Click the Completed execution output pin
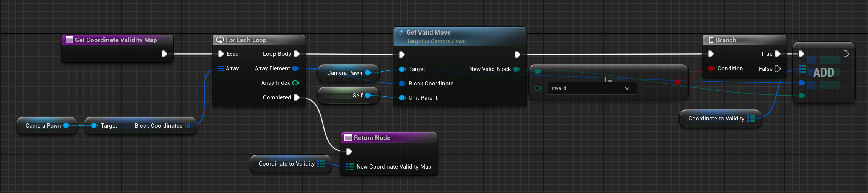 point(297,97)
